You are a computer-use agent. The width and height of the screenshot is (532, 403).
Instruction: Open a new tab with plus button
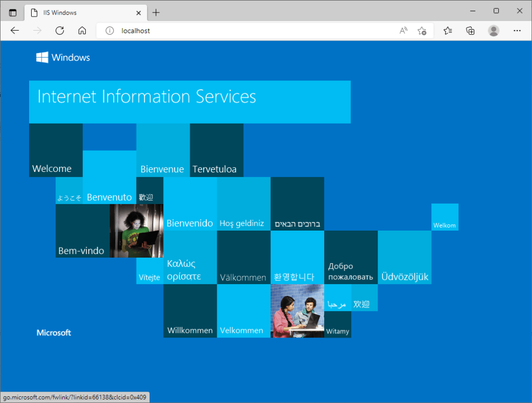(156, 12)
